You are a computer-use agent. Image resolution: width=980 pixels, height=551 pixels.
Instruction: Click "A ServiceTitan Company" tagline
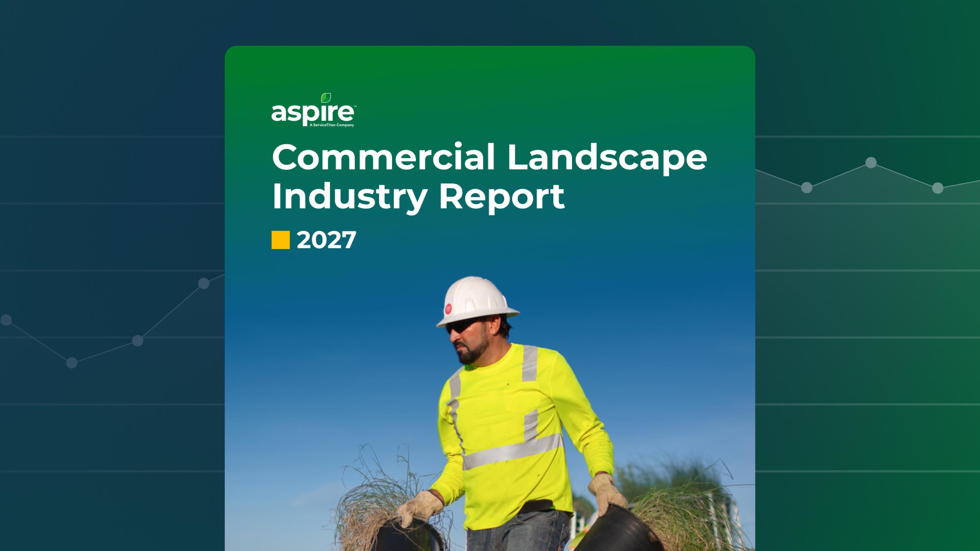point(331,125)
